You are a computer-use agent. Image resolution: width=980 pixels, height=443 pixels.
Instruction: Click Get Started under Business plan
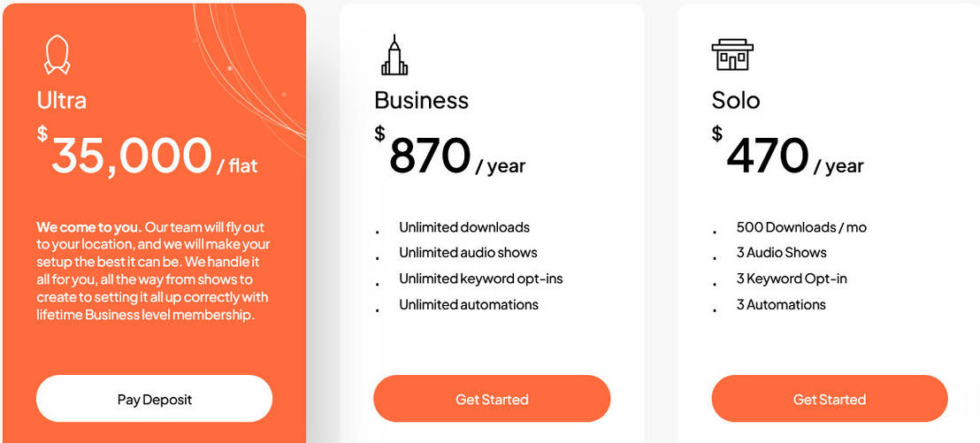[492, 399]
